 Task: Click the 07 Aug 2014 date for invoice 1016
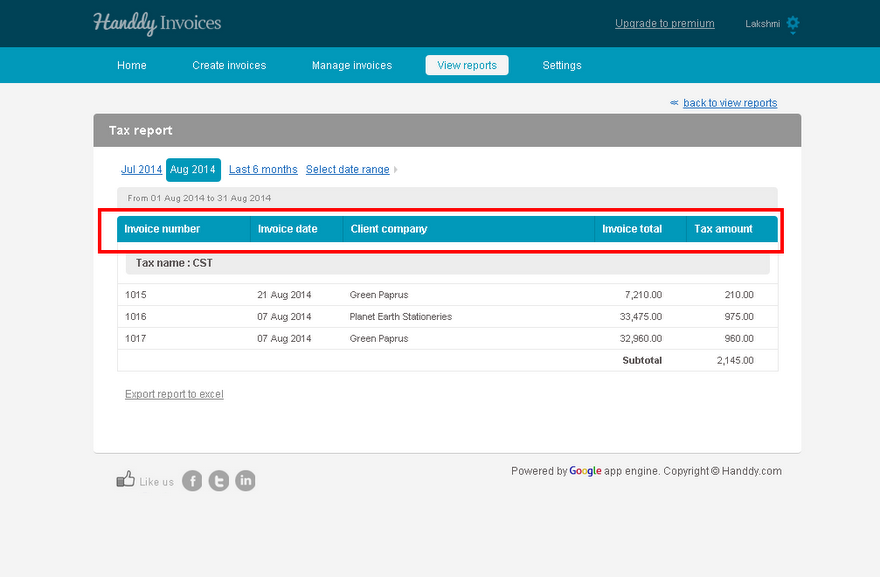(284, 317)
